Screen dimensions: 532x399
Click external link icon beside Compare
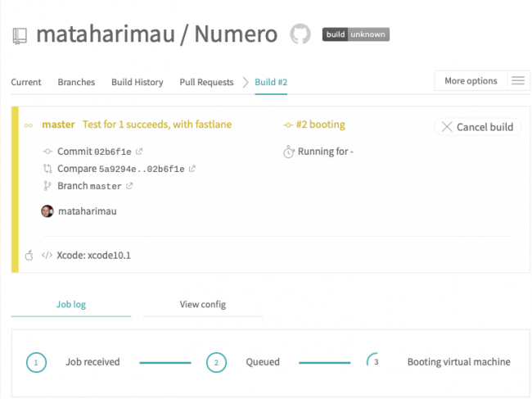192,169
